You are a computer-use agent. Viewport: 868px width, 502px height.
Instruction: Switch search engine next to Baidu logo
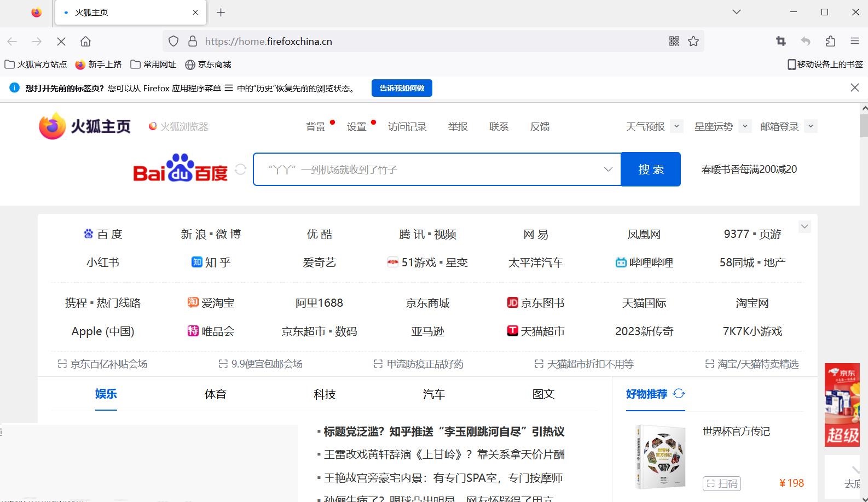click(x=240, y=170)
